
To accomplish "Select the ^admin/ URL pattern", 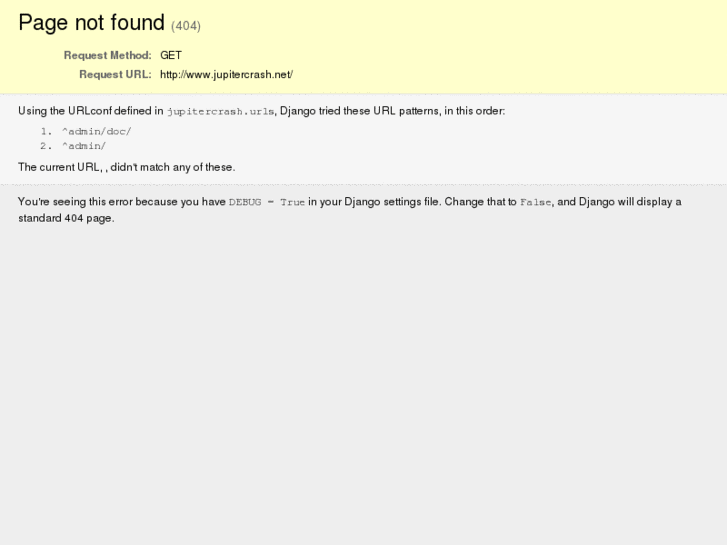I will click(x=83, y=146).
